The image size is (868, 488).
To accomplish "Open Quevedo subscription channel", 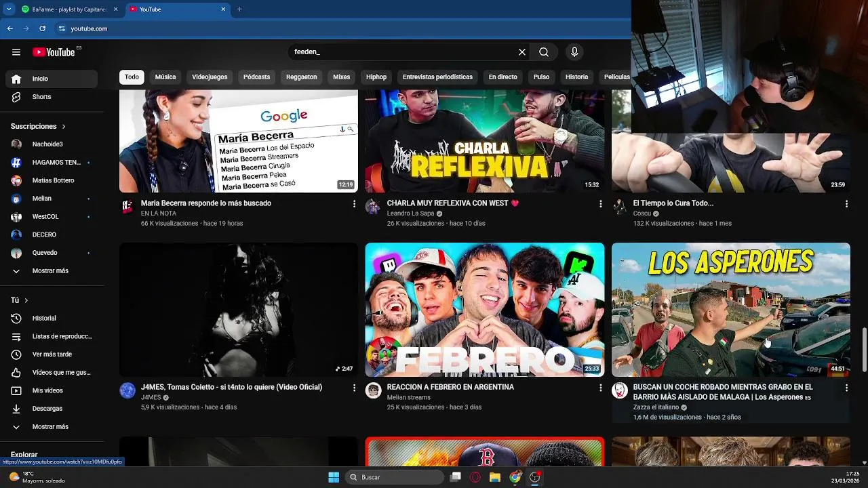I will 52,253.
